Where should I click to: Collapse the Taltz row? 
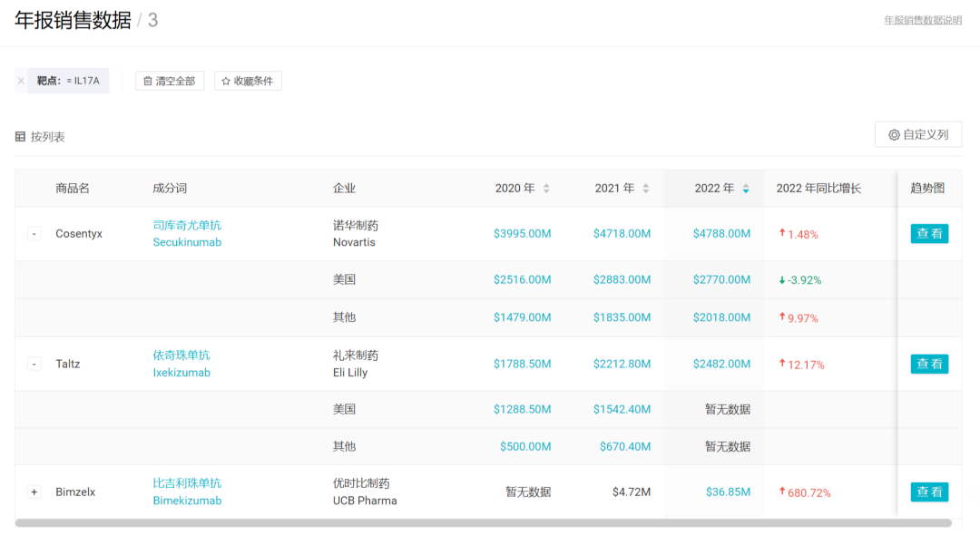pos(34,364)
